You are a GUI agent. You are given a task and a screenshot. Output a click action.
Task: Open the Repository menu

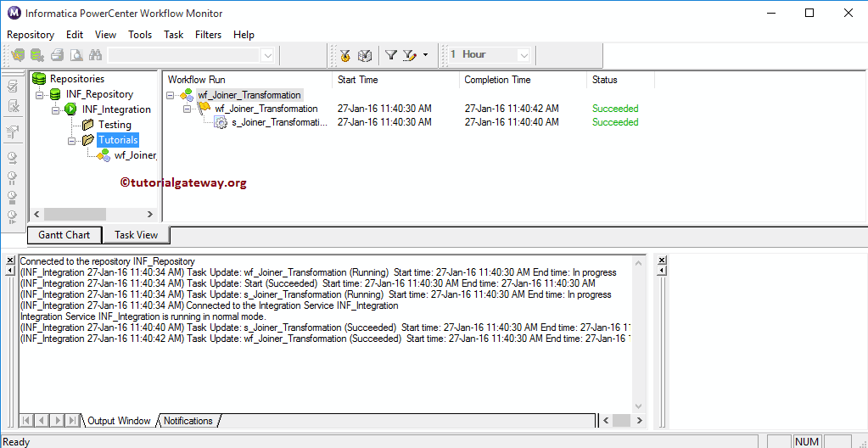tap(31, 34)
